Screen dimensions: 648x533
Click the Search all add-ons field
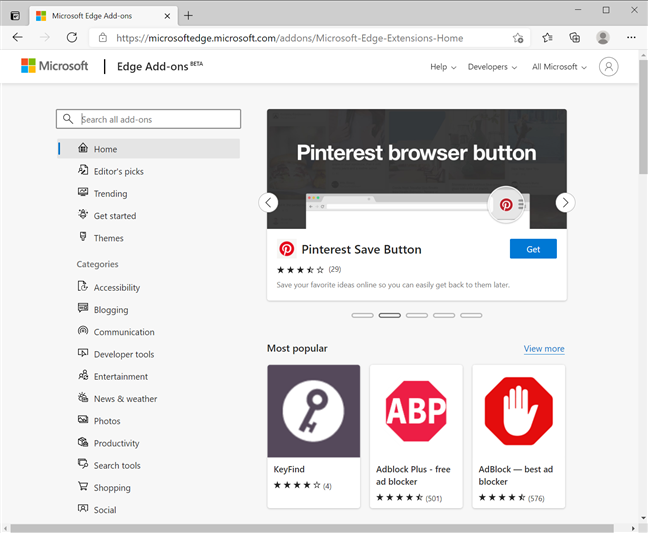tap(148, 119)
